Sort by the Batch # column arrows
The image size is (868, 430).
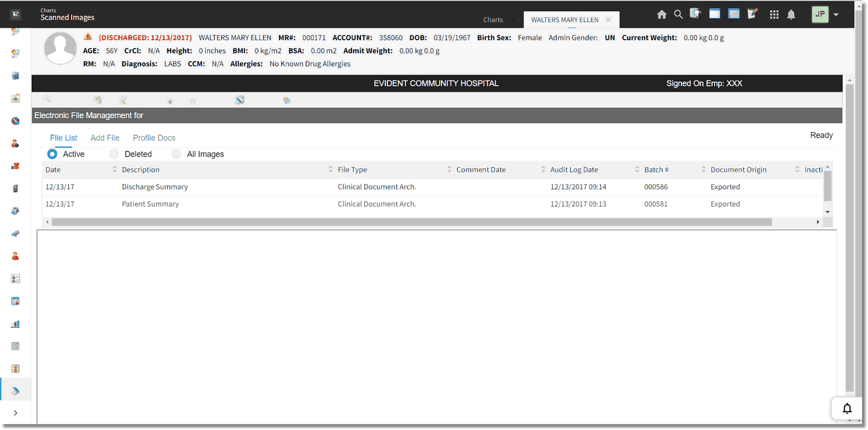704,170
